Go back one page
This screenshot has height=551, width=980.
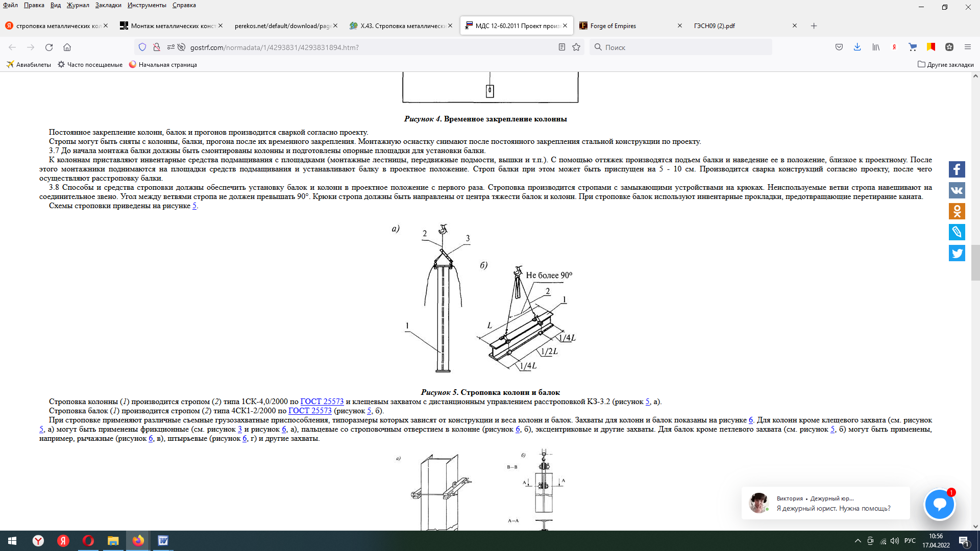[x=12, y=47]
